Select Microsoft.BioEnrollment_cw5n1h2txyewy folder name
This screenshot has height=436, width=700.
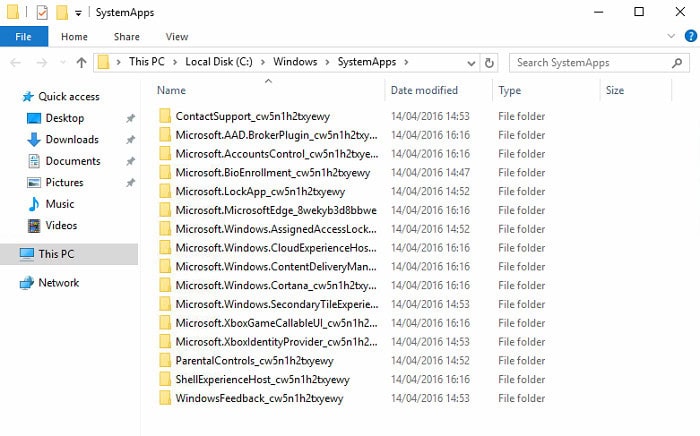click(x=273, y=173)
